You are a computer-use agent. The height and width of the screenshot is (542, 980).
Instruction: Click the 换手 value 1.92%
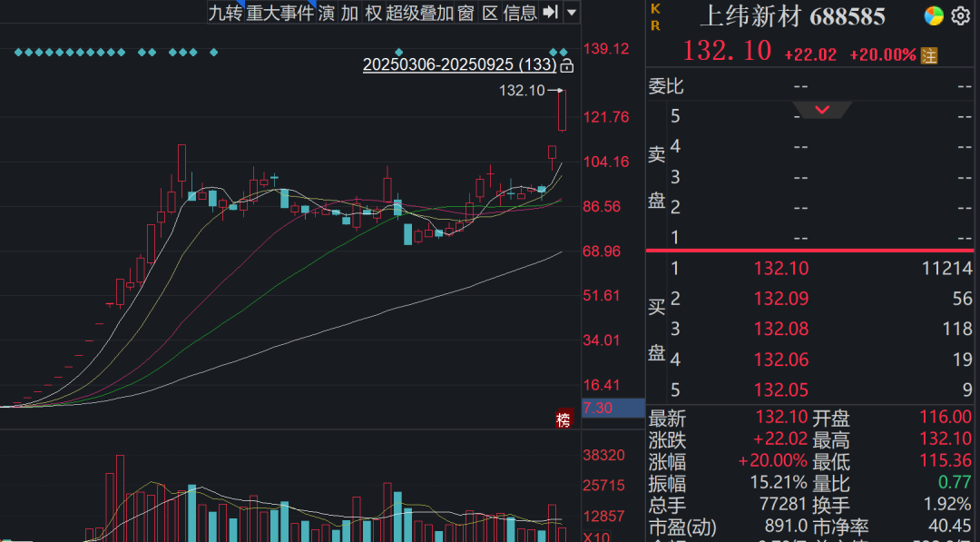(946, 505)
